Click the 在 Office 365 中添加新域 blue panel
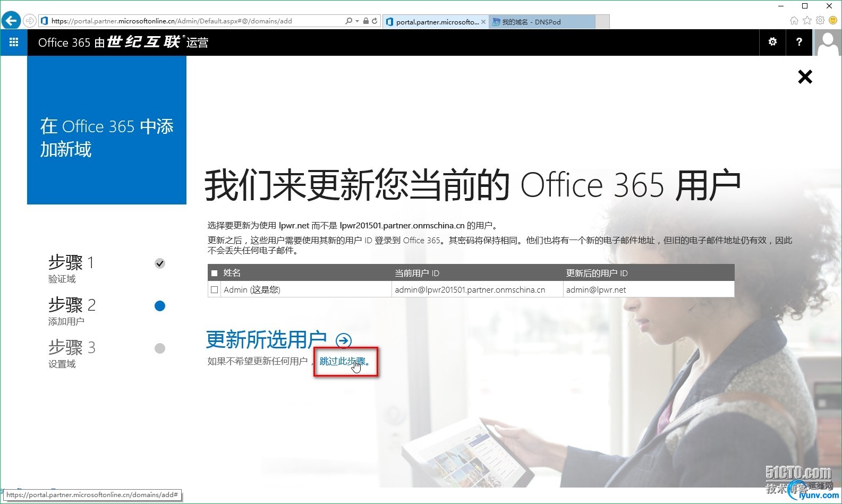Viewport: 842px width, 504px height. [x=107, y=130]
